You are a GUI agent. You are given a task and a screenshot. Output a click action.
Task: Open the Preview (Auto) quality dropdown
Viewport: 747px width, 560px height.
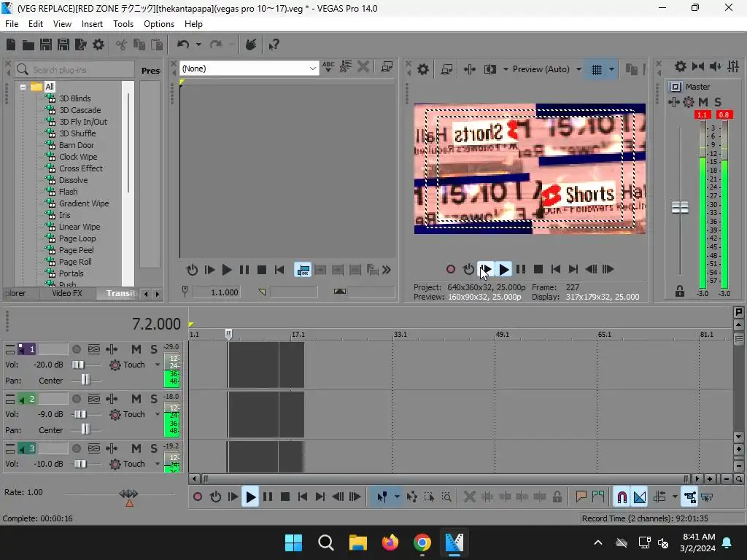(x=578, y=69)
